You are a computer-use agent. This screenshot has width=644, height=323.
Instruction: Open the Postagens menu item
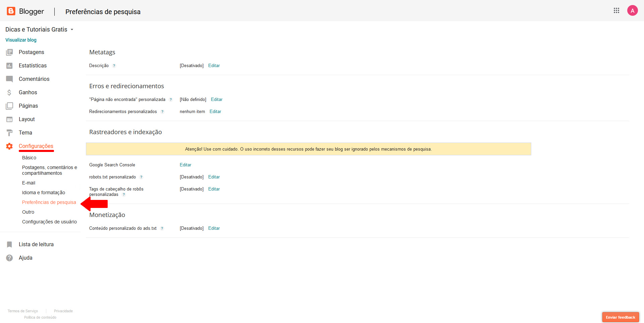point(32,52)
